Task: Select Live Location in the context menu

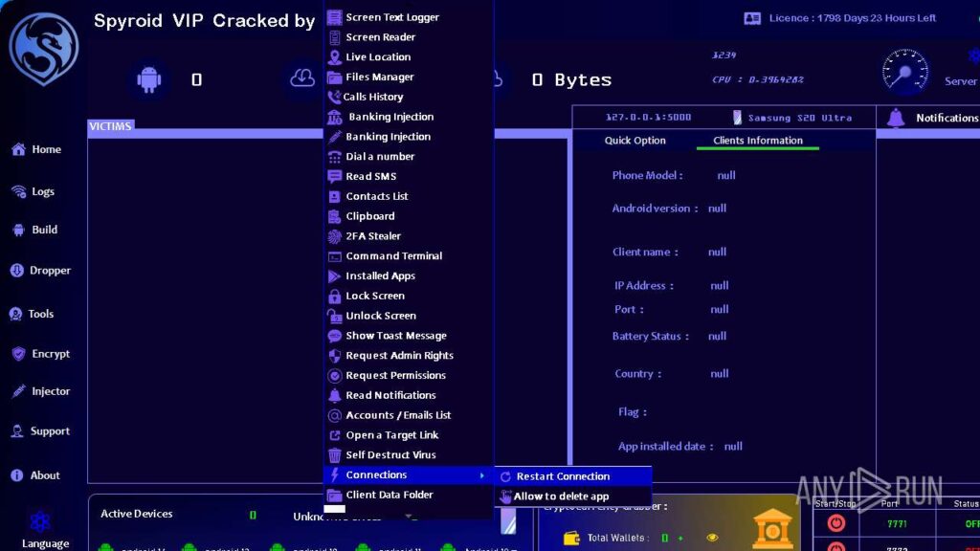Action: coord(409,56)
